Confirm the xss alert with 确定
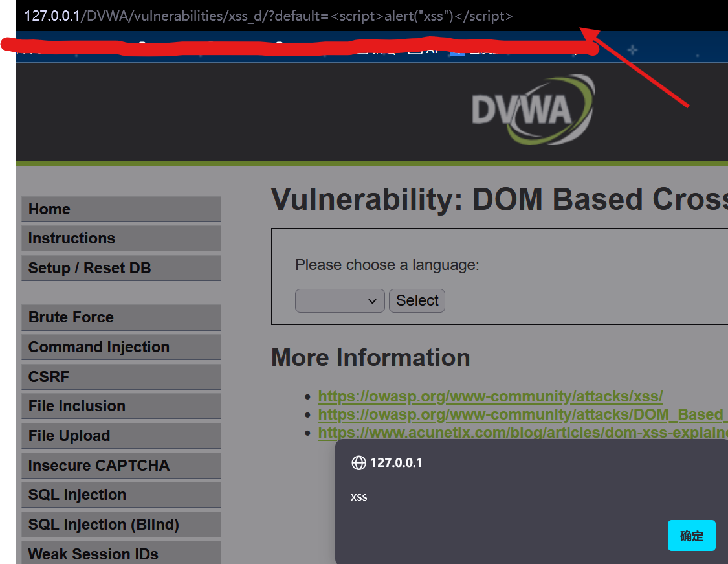 pyautogui.click(x=691, y=536)
